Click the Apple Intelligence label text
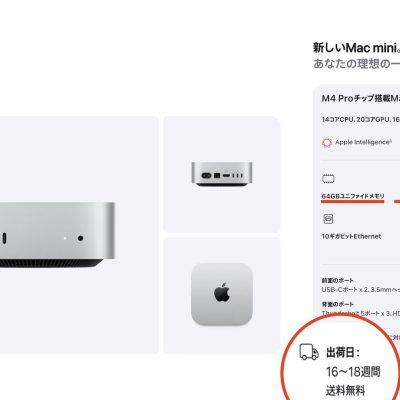 363,142
